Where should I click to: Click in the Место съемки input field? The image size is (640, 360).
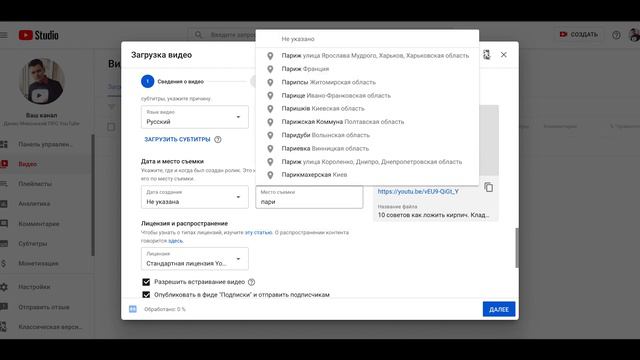coord(309,197)
